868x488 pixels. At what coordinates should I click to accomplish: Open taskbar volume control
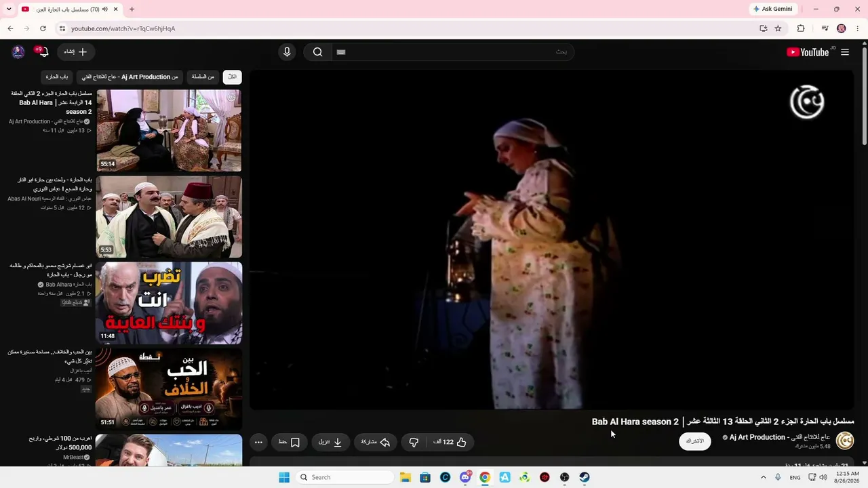click(823, 477)
